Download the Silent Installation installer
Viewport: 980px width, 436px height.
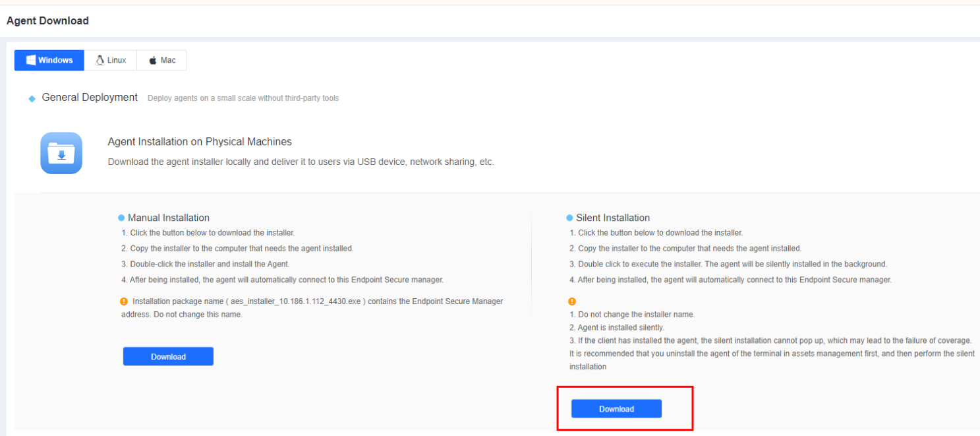click(x=616, y=409)
